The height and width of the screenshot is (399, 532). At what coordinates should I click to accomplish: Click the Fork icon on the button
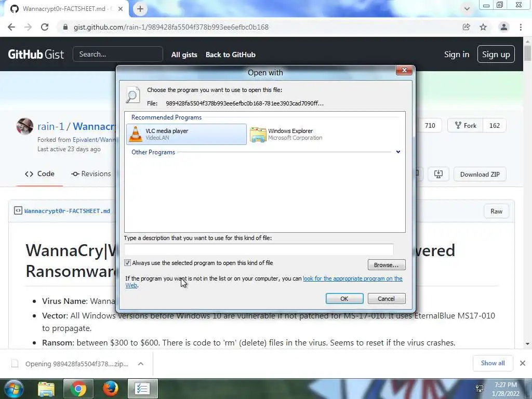(458, 126)
